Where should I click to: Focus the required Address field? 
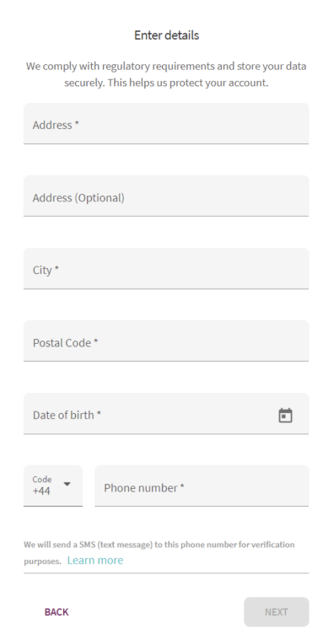tap(166, 124)
